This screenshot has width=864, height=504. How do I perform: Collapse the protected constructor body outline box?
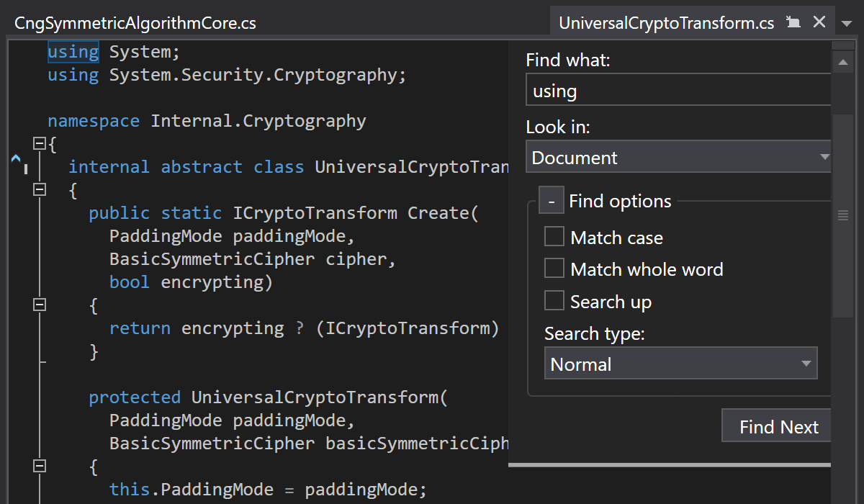(40, 467)
